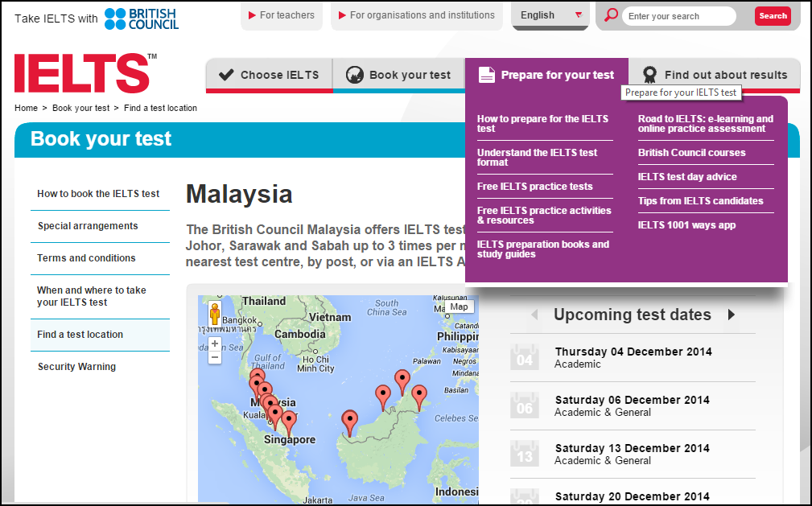Select Understand the IELTS test format
The width and height of the screenshot is (812, 506).
[x=537, y=158]
